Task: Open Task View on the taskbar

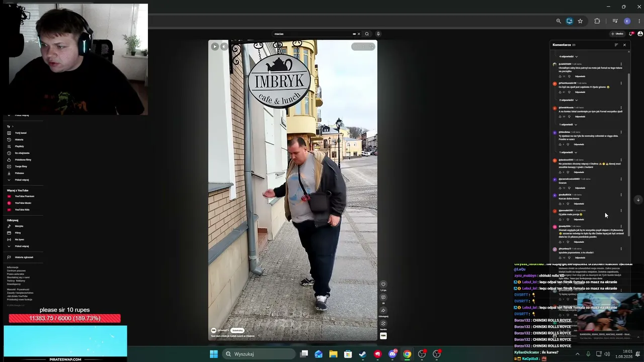Action: coord(304,354)
